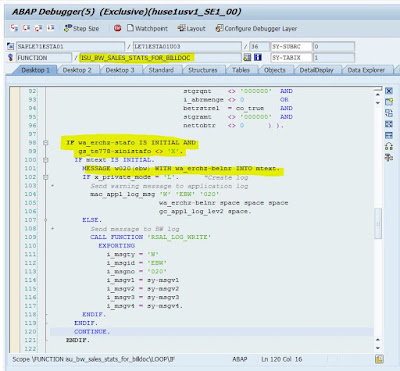The image size is (400, 371).
Task: Click the mac_appl_log_msg line 104
Action: tap(155, 194)
